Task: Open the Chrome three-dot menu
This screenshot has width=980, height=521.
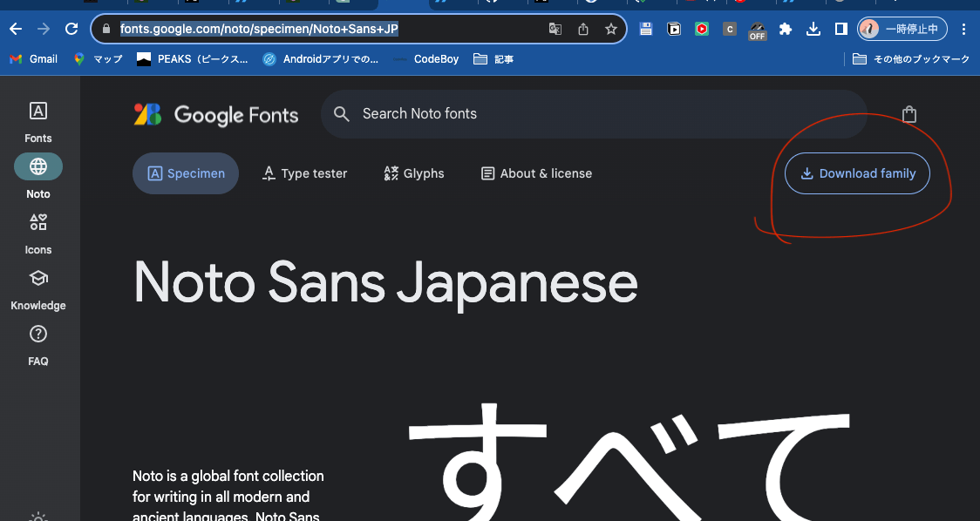Action: (963, 29)
